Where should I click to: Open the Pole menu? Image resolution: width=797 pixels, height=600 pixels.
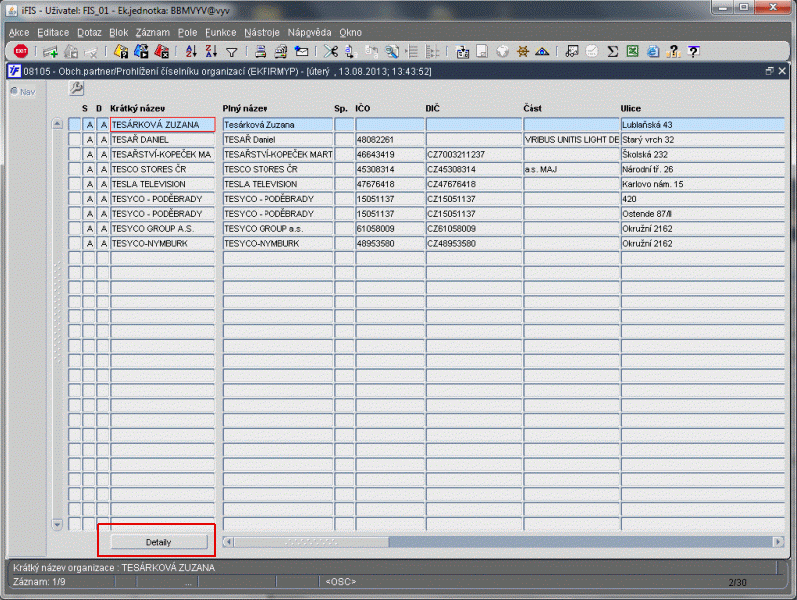(x=187, y=33)
